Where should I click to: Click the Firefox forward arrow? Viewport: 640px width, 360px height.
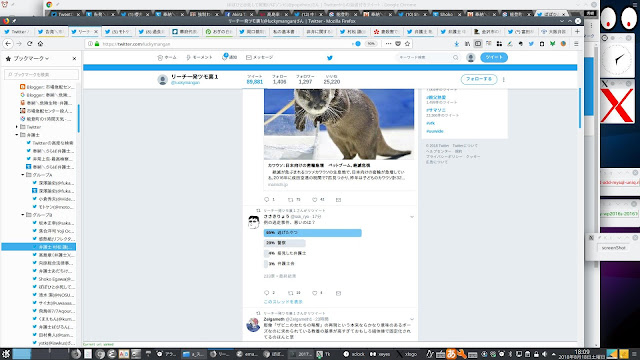coord(19,44)
